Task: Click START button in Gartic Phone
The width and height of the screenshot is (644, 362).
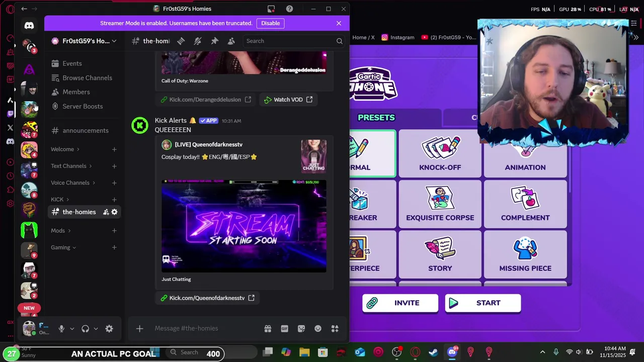Action: click(482, 303)
